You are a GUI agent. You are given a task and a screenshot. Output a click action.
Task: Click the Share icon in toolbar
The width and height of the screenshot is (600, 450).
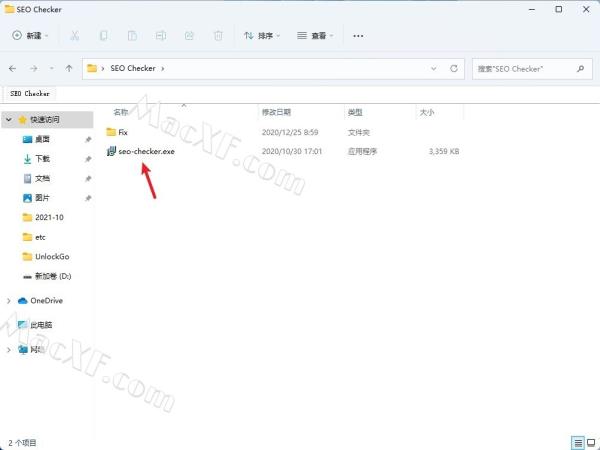190,36
